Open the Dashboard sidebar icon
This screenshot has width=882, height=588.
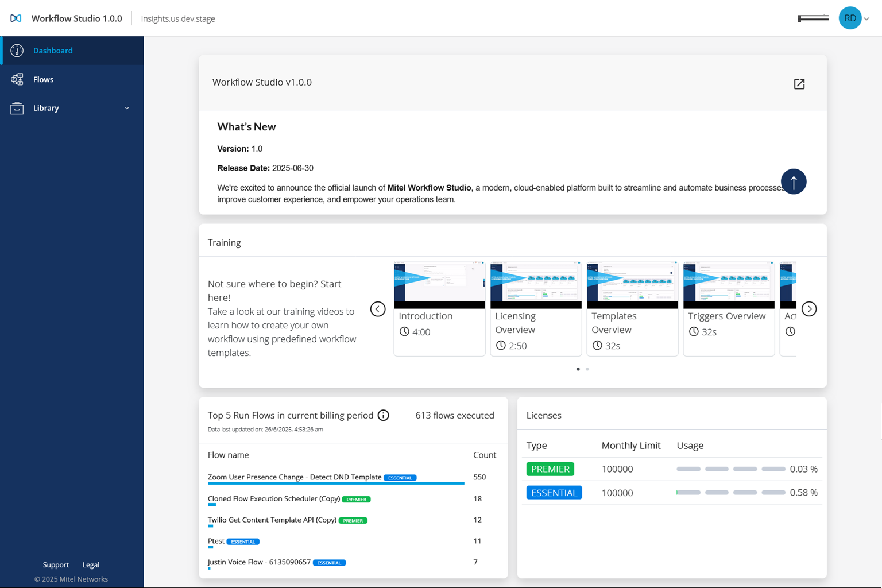[17, 51]
